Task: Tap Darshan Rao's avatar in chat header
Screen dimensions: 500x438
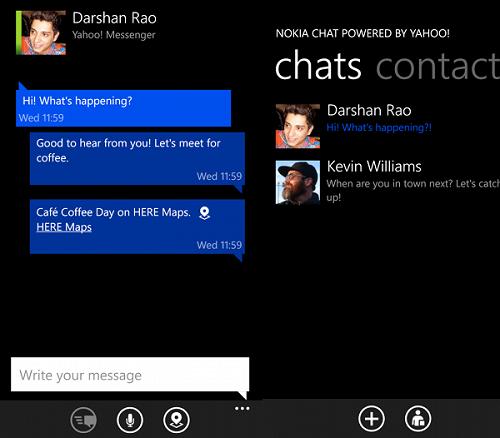Action: 41,33
